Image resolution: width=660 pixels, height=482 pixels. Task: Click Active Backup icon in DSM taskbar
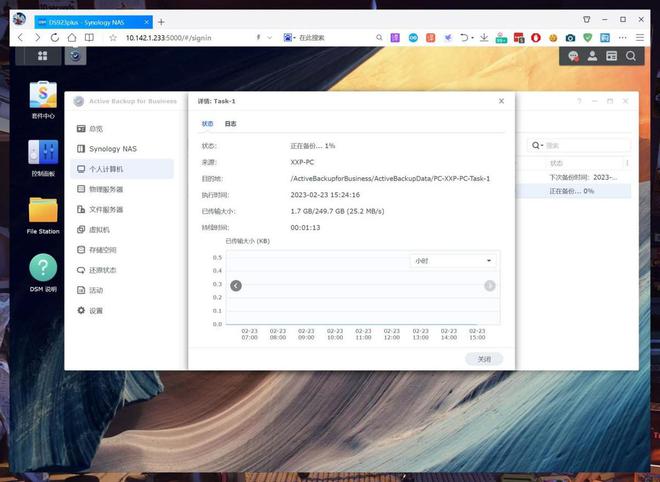click(75, 56)
